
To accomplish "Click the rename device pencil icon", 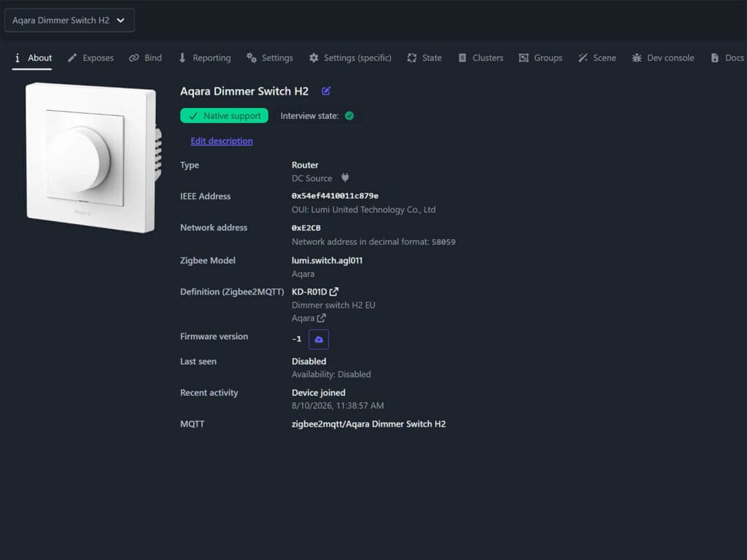I will pos(326,91).
